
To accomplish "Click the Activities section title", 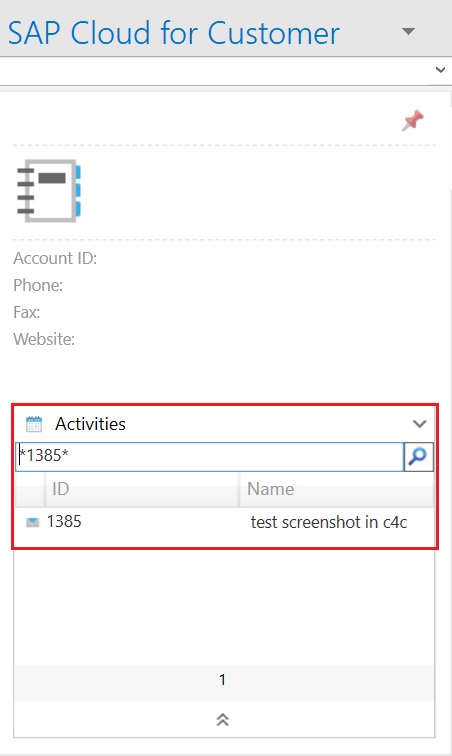I will [x=90, y=424].
